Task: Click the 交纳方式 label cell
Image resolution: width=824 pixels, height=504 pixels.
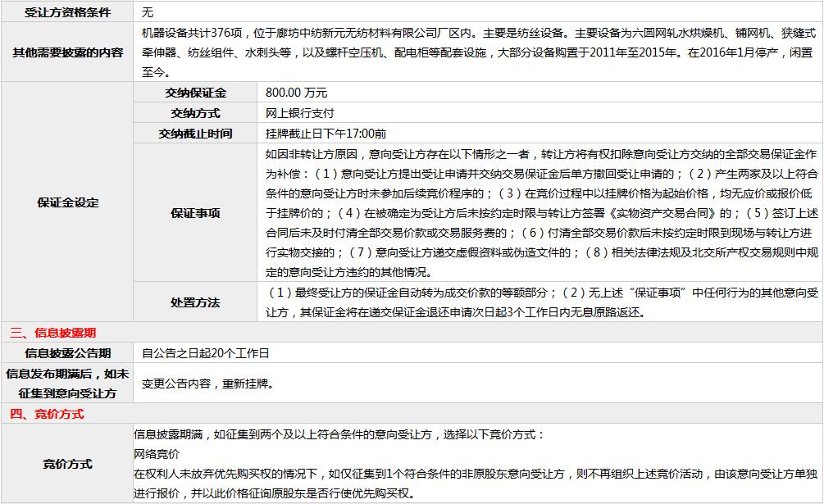Action: click(x=195, y=113)
